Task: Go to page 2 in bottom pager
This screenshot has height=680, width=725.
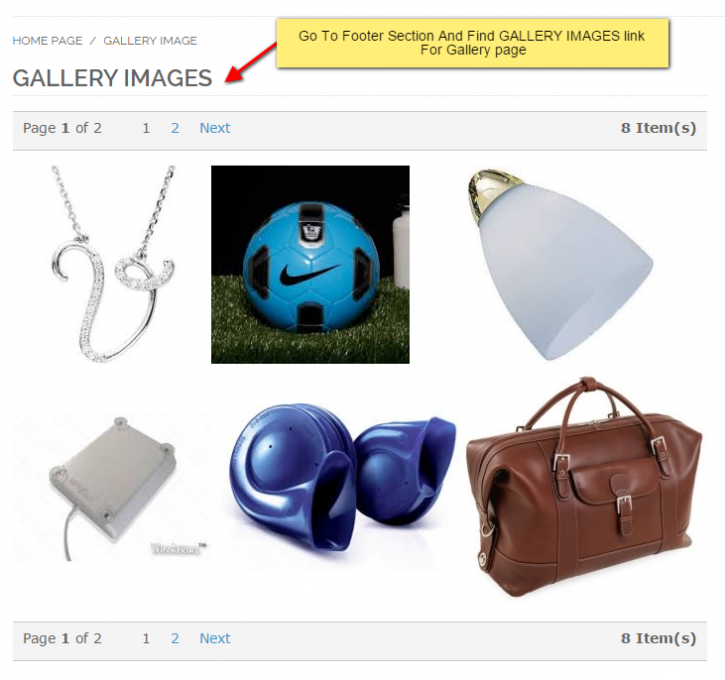Action: coord(175,638)
